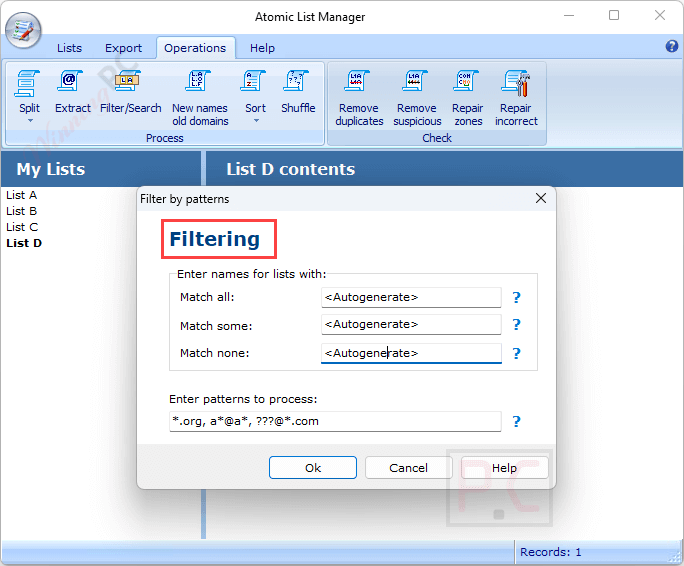Show help for Match all field
Image resolution: width=684 pixels, height=566 pixels.
[x=516, y=298]
